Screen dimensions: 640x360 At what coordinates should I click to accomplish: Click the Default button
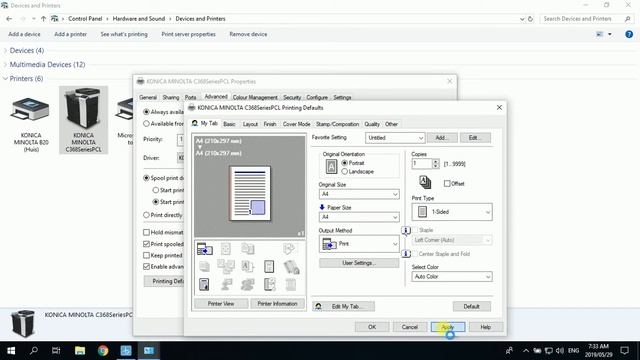(471, 307)
